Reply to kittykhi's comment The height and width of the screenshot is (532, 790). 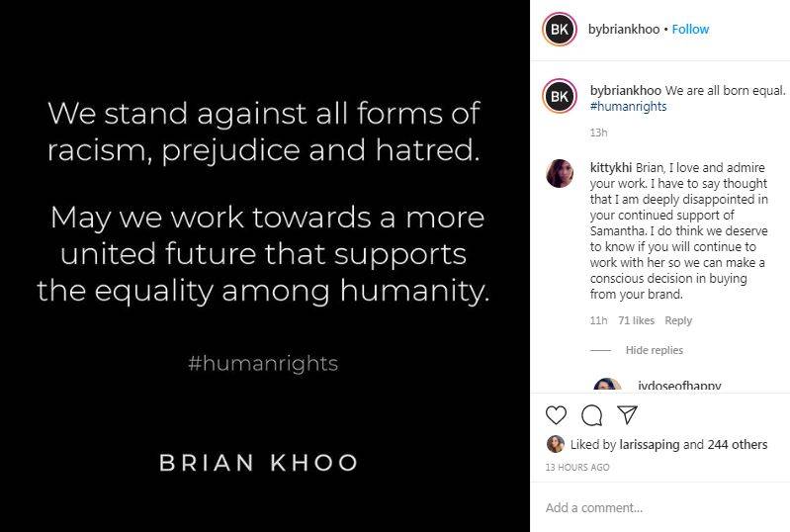pos(678,320)
